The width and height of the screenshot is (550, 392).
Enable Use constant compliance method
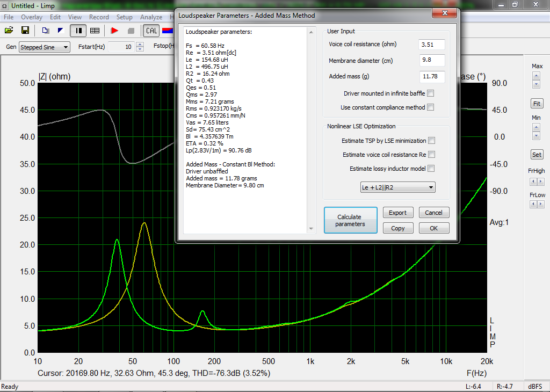coord(431,107)
